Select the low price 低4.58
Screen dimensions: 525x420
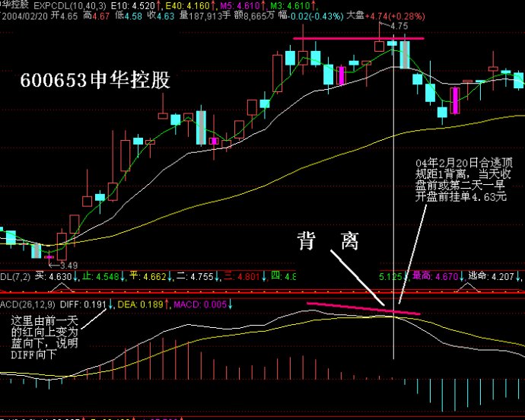[x=129, y=16]
